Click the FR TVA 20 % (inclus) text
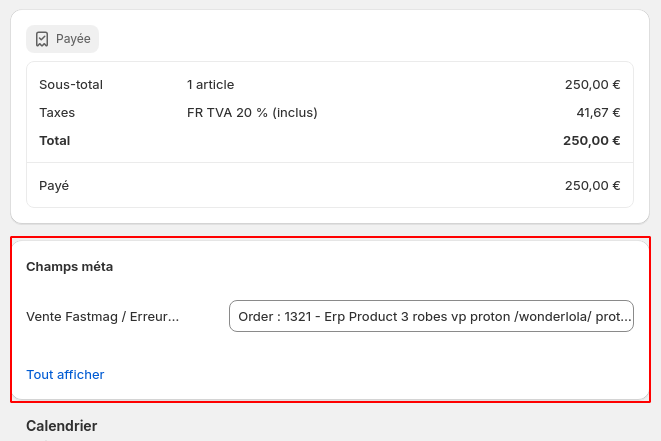The width and height of the screenshot is (661, 441). pos(252,113)
